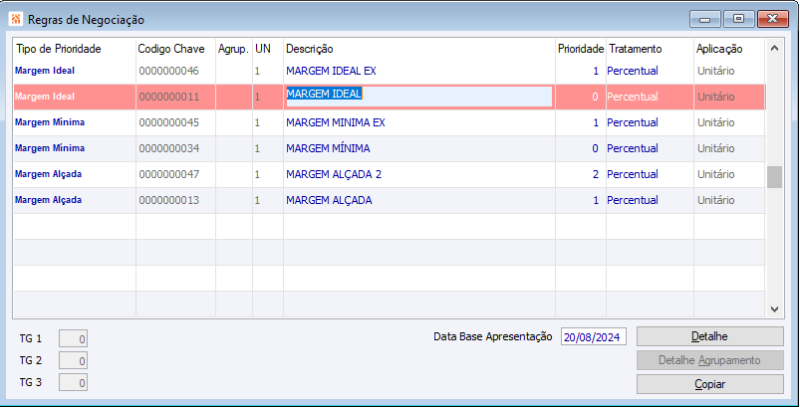
Task: Click code 0000000011 cell
Action: (x=176, y=97)
